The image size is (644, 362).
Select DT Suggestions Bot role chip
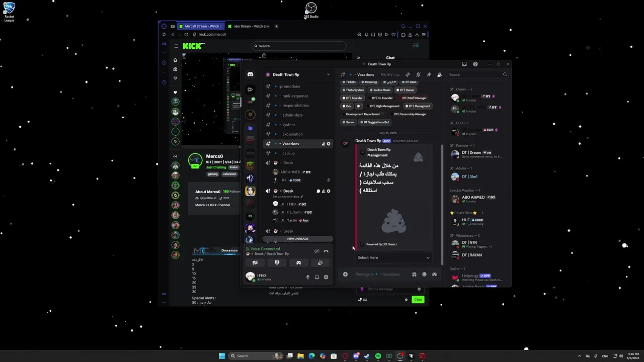click(x=375, y=122)
